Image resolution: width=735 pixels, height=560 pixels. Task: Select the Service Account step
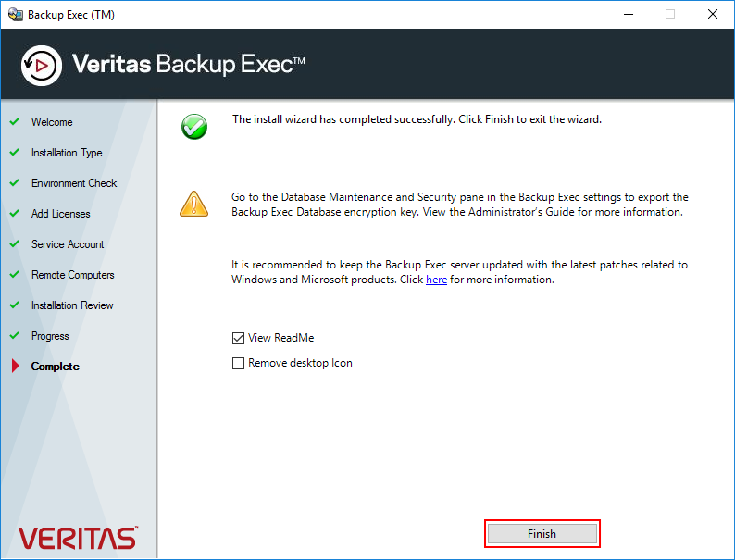click(x=68, y=244)
